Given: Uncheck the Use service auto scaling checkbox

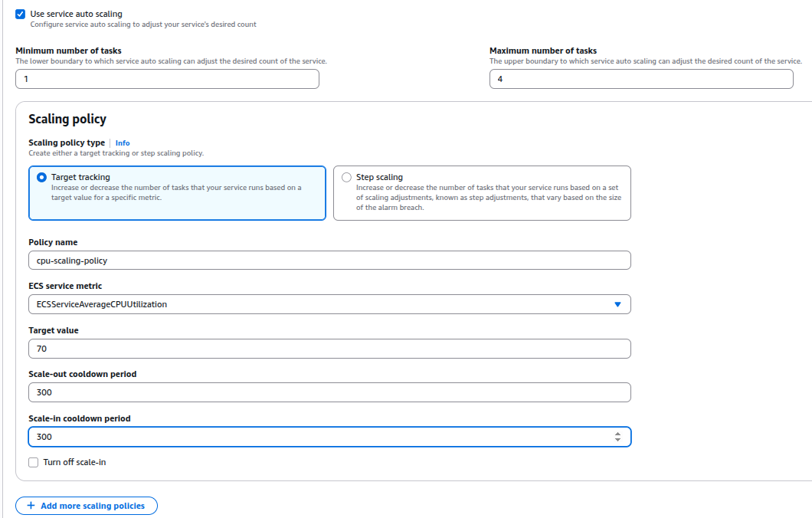Looking at the screenshot, I should (21, 14).
